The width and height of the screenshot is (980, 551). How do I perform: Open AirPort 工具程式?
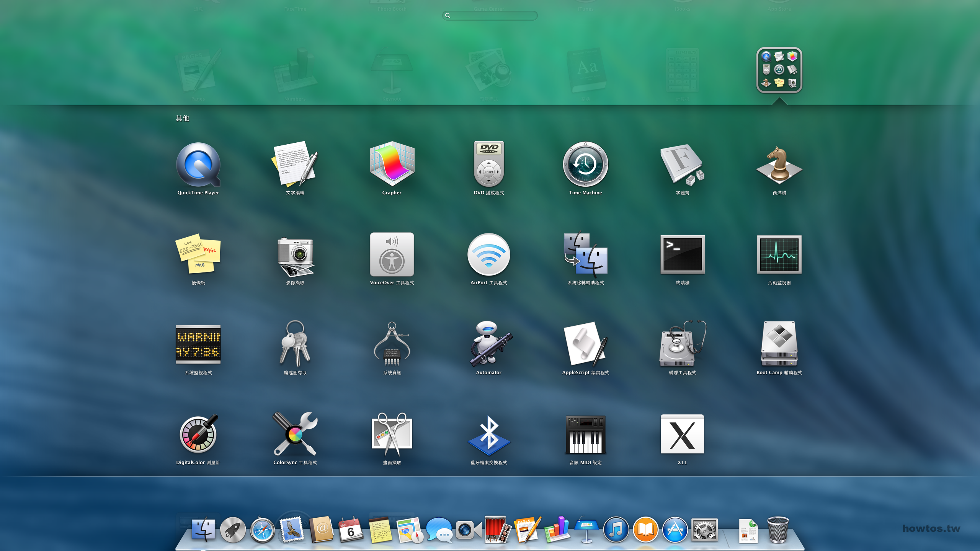489,254
